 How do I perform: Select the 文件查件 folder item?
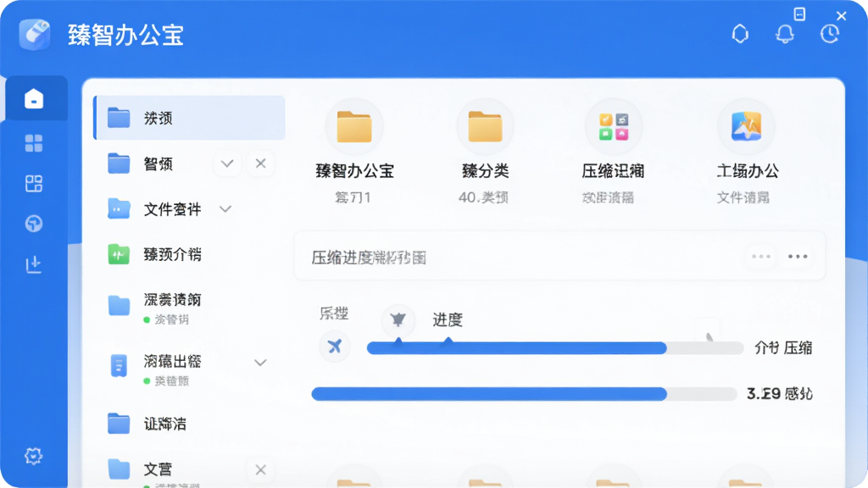(x=189, y=209)
